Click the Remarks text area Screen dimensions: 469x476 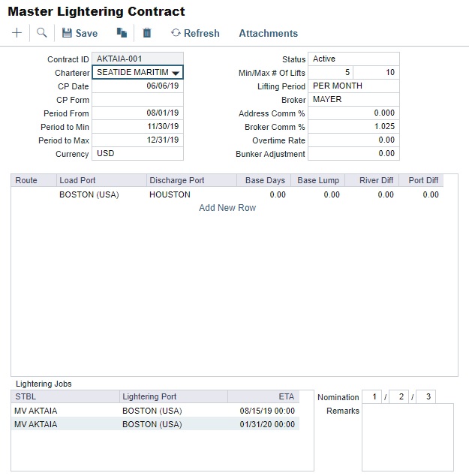407,437
